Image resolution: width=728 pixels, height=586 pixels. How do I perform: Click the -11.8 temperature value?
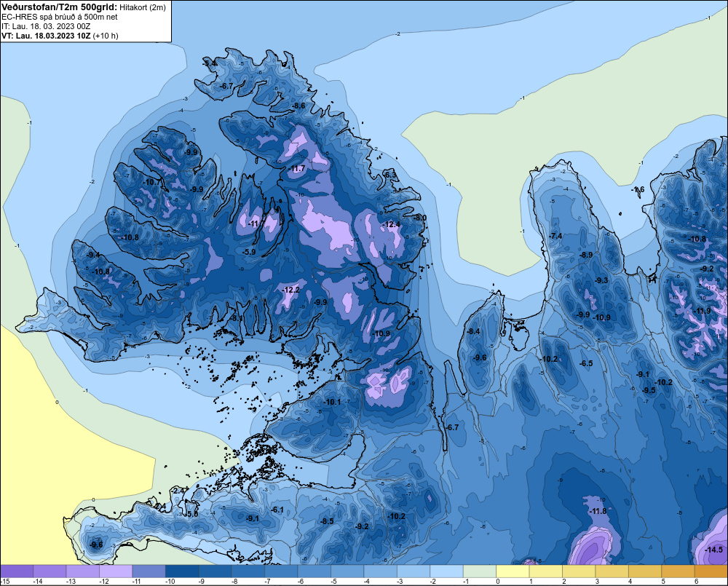click(x=598, y=511)
